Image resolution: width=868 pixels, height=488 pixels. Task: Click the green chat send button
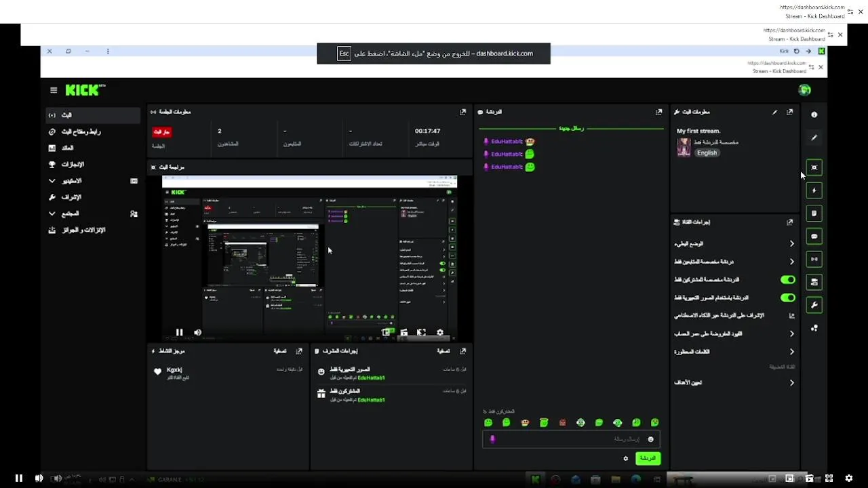[x=648, y=459]
